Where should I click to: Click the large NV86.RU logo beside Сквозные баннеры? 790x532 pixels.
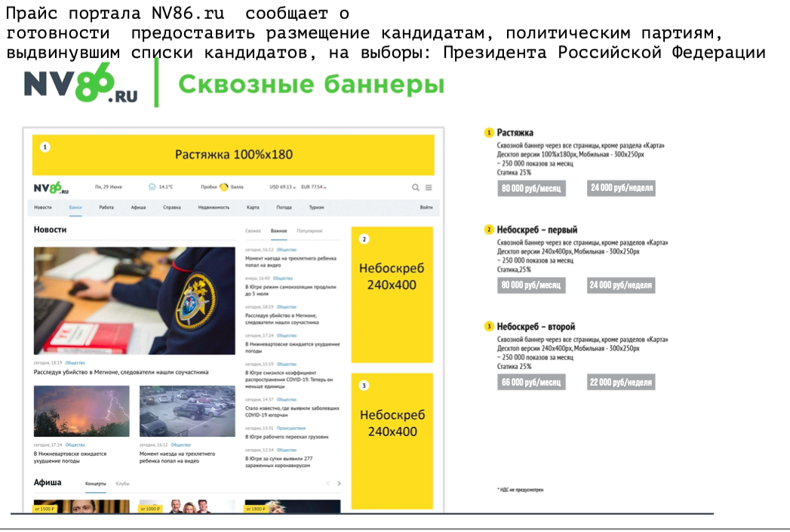coord(81,83)
